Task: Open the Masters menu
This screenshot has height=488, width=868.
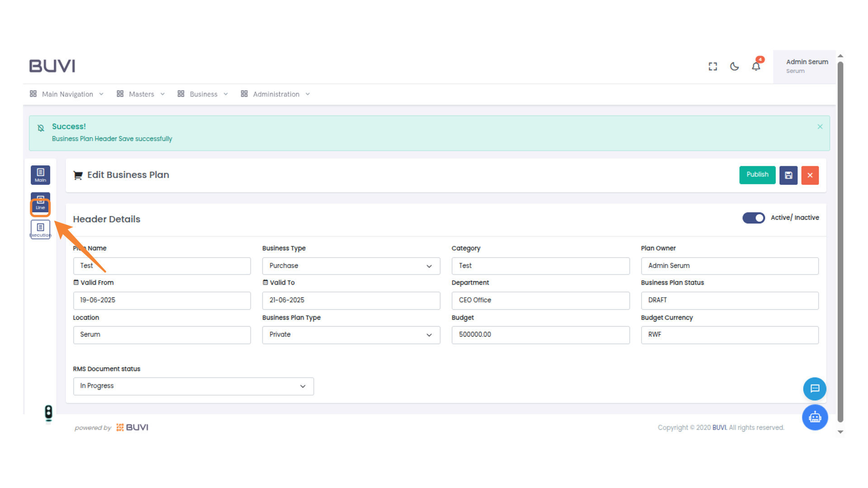Action: (x=141, y=94)
